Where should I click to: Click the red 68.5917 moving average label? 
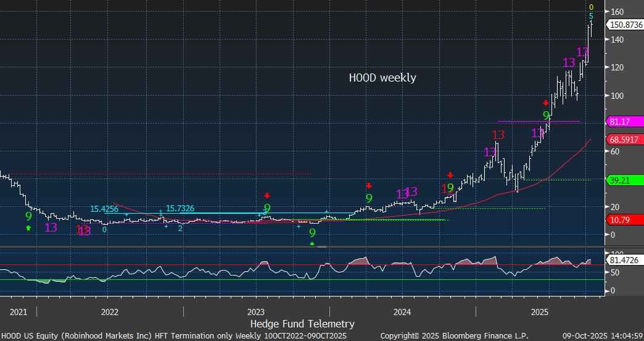click(625, 140)
